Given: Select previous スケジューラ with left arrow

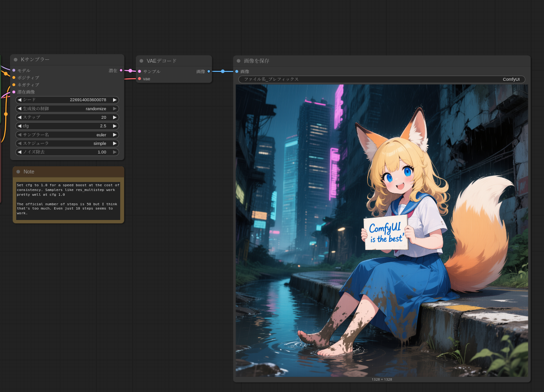Looking at the screenshot, I should pos(19,143).
